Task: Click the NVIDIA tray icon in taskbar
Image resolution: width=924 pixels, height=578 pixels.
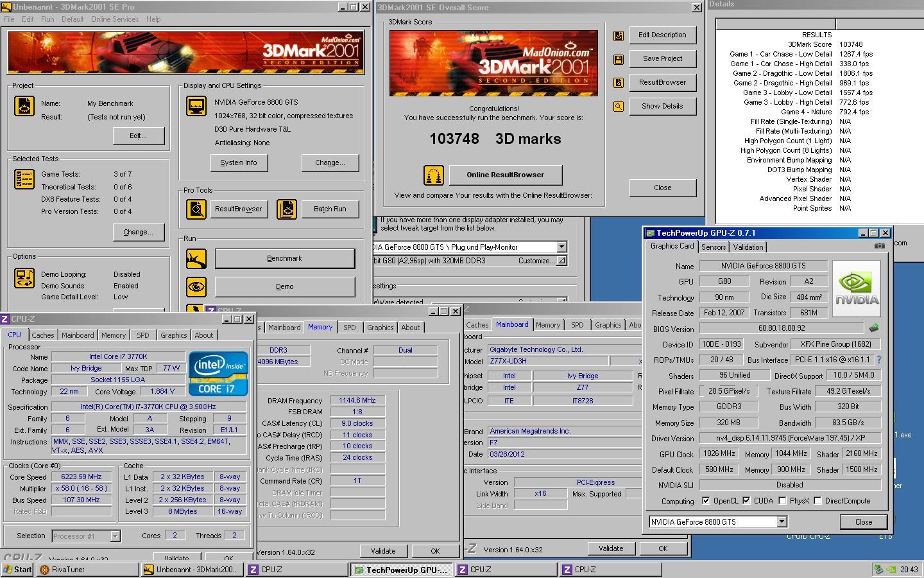Action: pyautogui.click(x=891, y=569)
